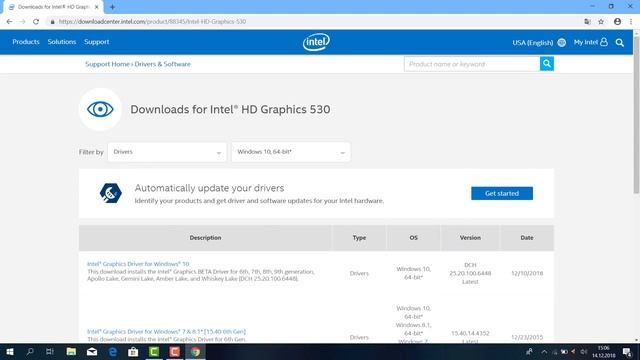Launch Microsoft Edge from taskbar
The height and width of the screenshot is (360, 640).
tap(113, 352)
